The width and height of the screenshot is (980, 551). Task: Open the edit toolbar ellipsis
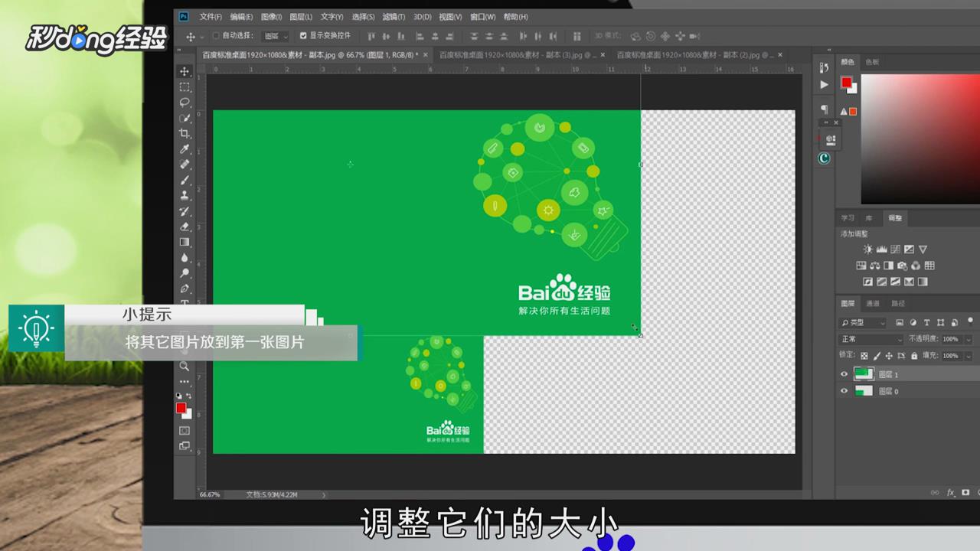click(x=185, y=381)
